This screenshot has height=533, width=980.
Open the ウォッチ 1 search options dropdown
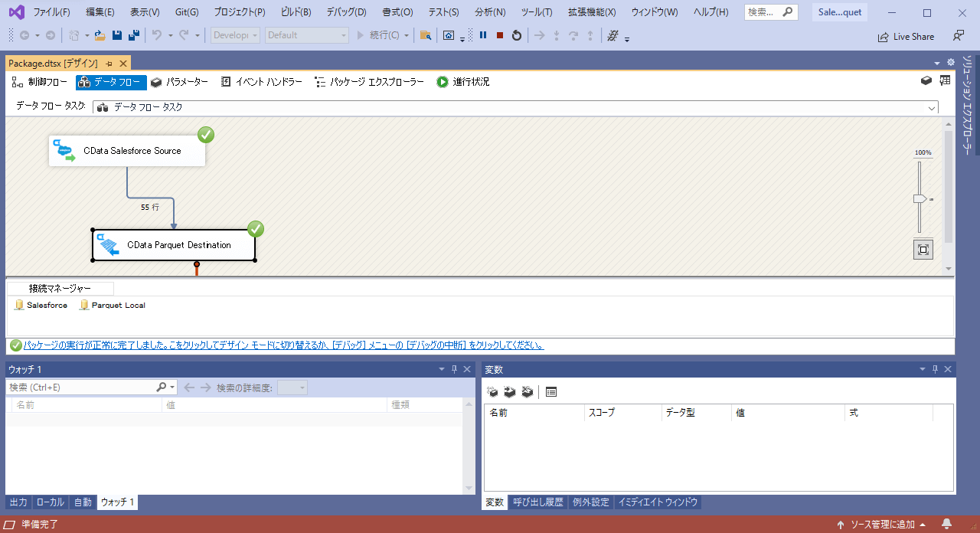click(x=172, y=387)
